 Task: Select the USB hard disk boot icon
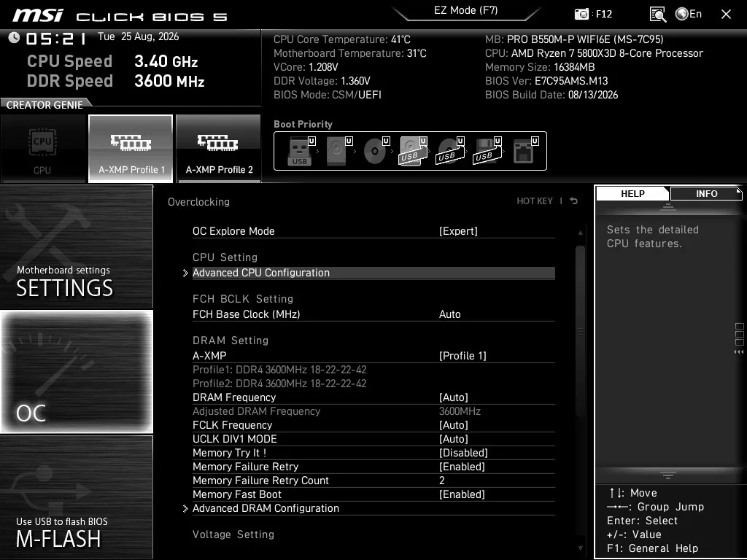point(413,151)
